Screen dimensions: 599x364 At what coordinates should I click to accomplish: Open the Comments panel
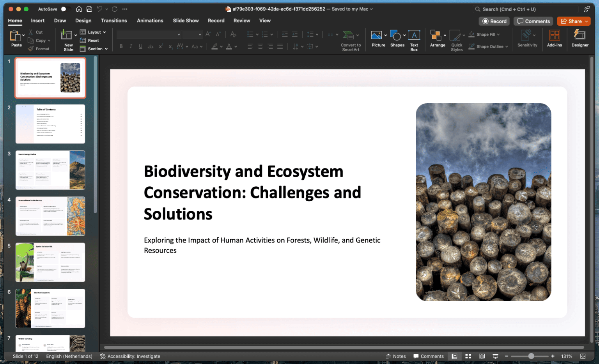[533, 21]
